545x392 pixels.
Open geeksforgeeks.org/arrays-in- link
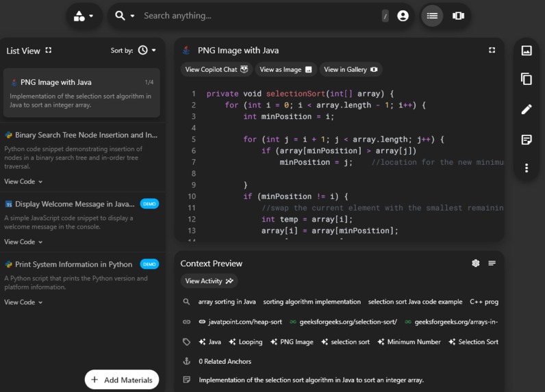(451, 322)
